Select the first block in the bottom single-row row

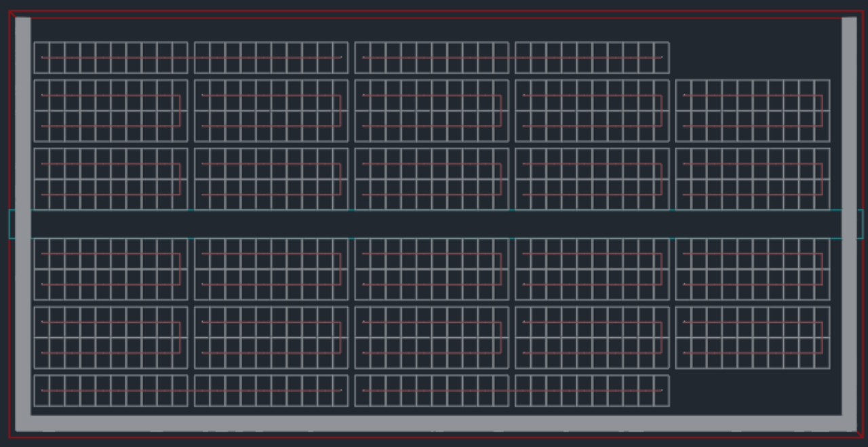(111, 391)
